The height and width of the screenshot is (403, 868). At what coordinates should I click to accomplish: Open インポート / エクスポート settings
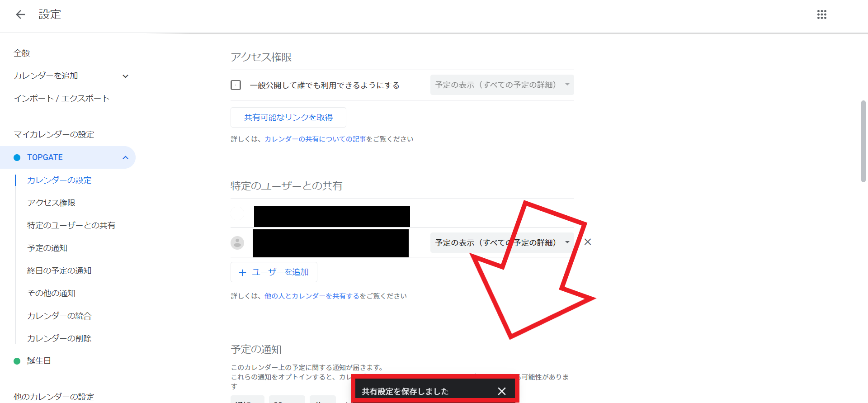tap(61, 98)
